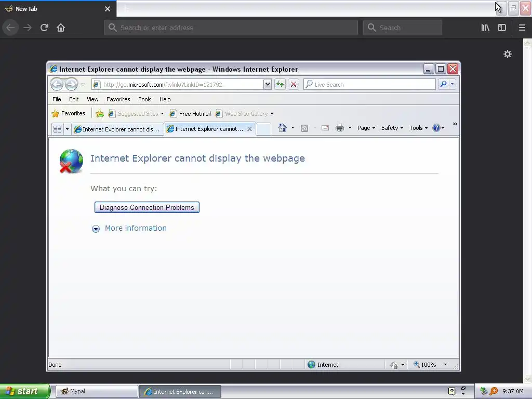Screen dimensions: 532x399
Task: Click RSS feeds icon
Action: tap(304, 128)
